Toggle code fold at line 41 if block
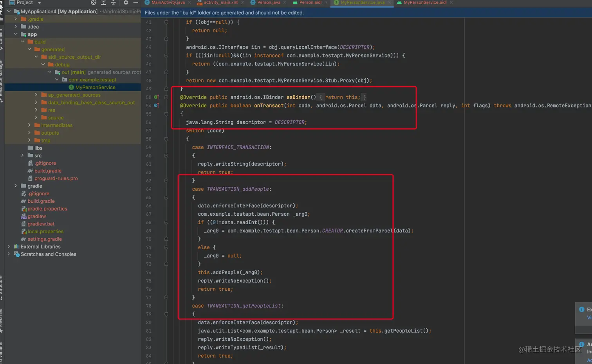The image size is (592, 364). 166,22
